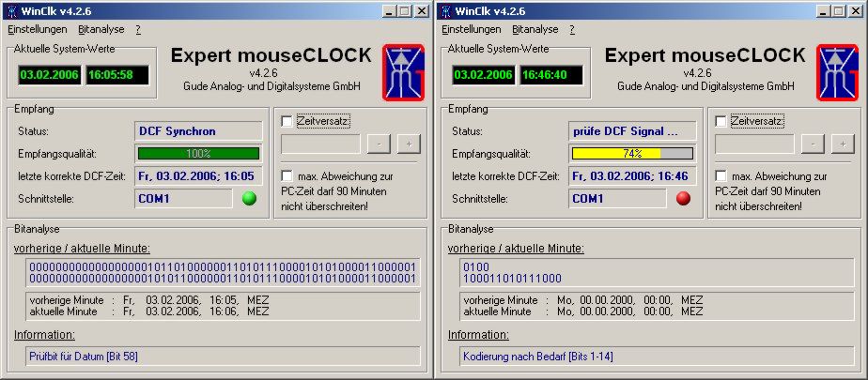
Task: Click the minus button in left window
Action: pyautogui.click(x=380, y=144)
